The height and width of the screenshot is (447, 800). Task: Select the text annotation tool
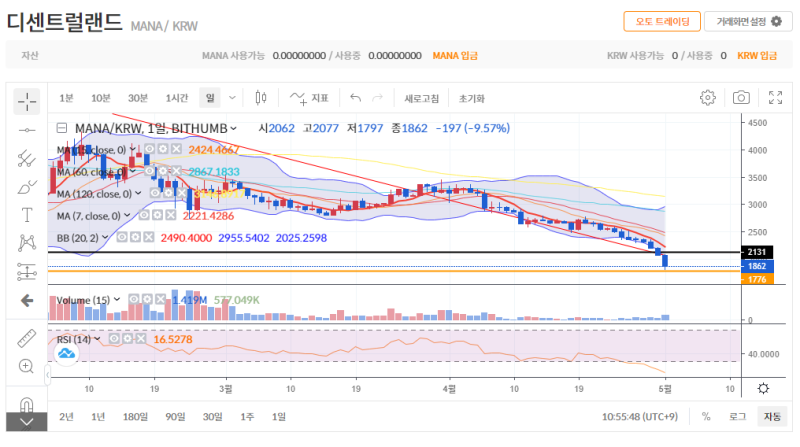pyautogui.click(x=27, y=215)
